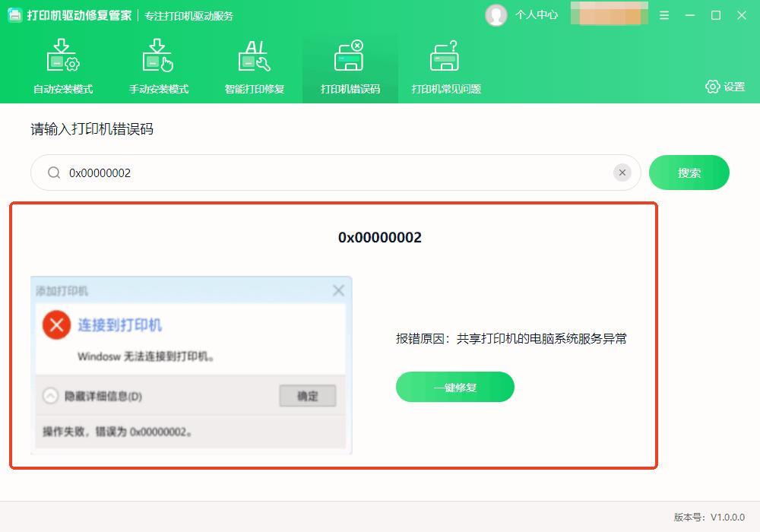Image resolution: width=760 pixels, height=532 pixels.
Task: Click the 0x00000002 result heading
Action: point(380,237)
